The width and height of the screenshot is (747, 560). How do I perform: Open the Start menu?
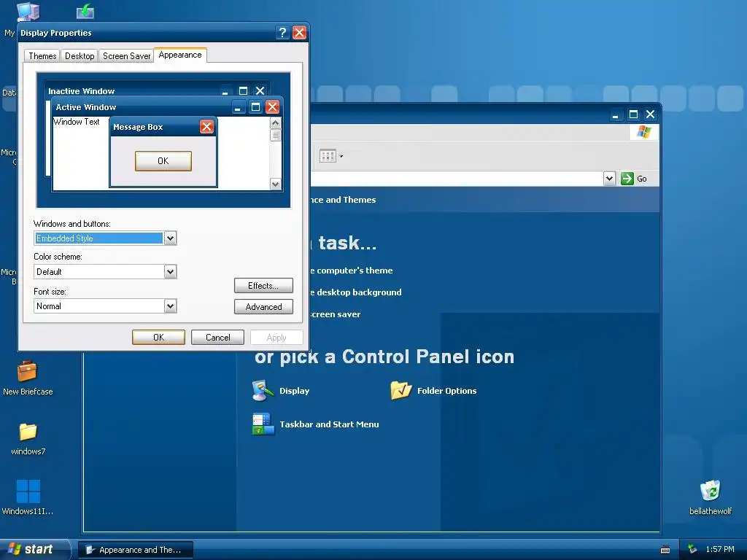pos(35,549)
